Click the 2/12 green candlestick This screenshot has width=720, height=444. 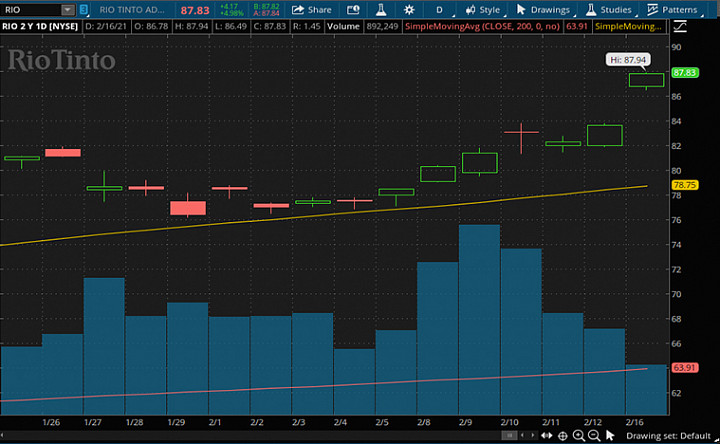[605, 135]
